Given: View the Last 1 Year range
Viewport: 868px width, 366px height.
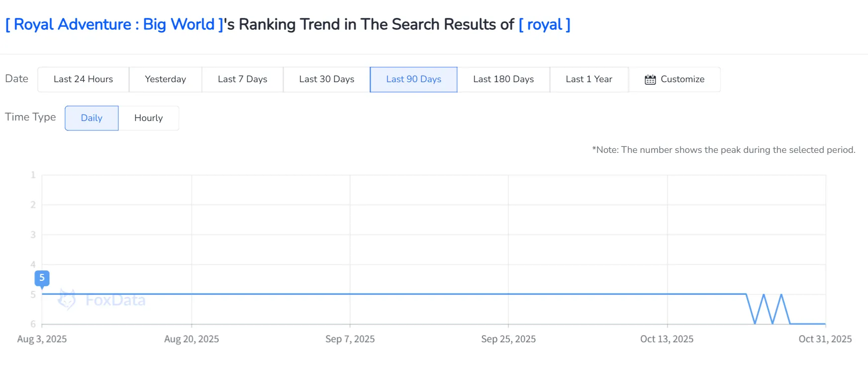Looking at the screenshot, I should pyautogui.click(x=588, y=80).
